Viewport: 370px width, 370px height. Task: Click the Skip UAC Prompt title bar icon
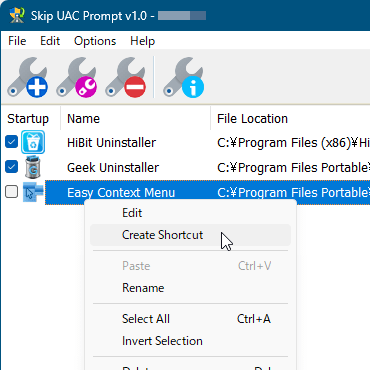click(17, 16)
